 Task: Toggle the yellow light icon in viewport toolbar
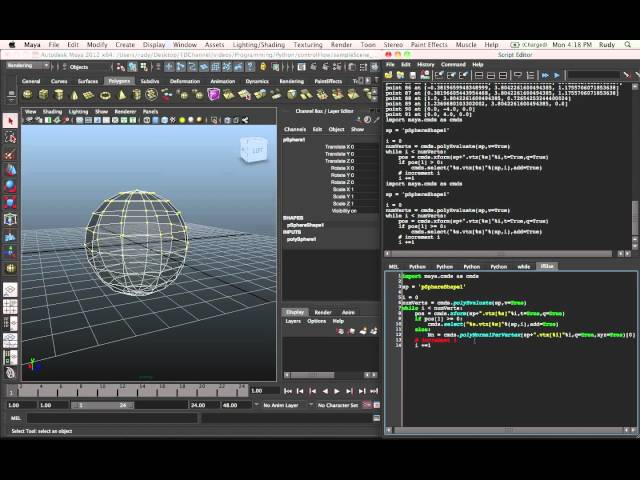point(182,120)
